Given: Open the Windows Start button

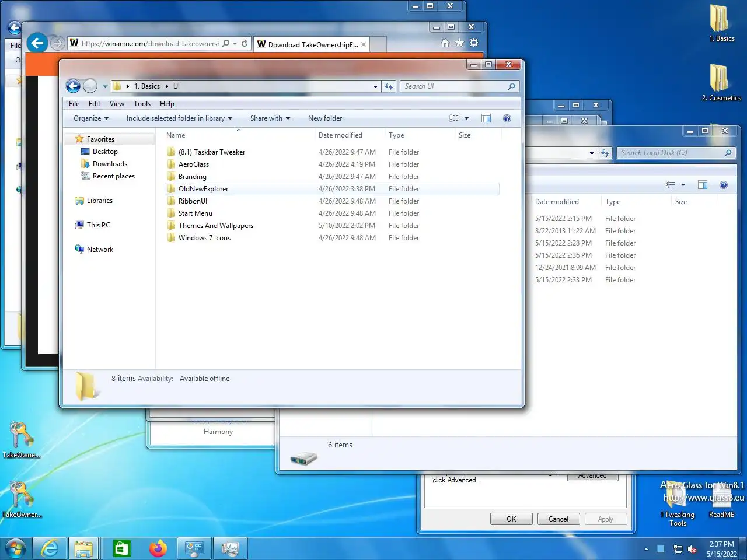Looking at the screenshot, I should [15, 548].
